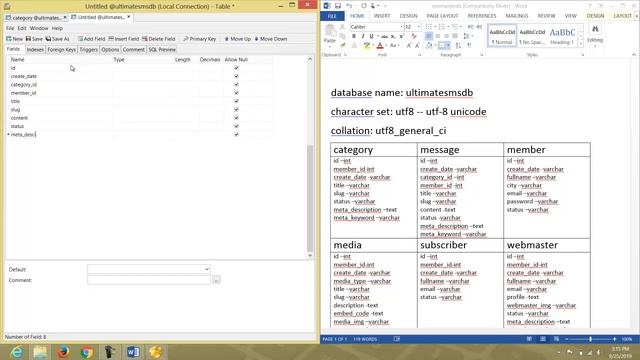Toggle Allow Null for slug field
This screenshot has height=360, width=640.
pos(236,109)
